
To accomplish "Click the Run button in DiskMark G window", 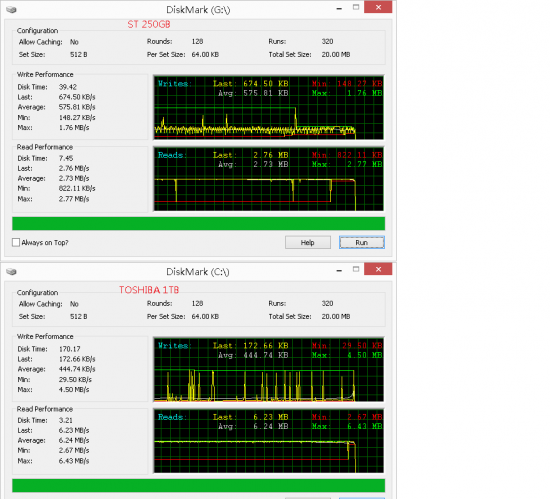I will click(x=362, y=242).
